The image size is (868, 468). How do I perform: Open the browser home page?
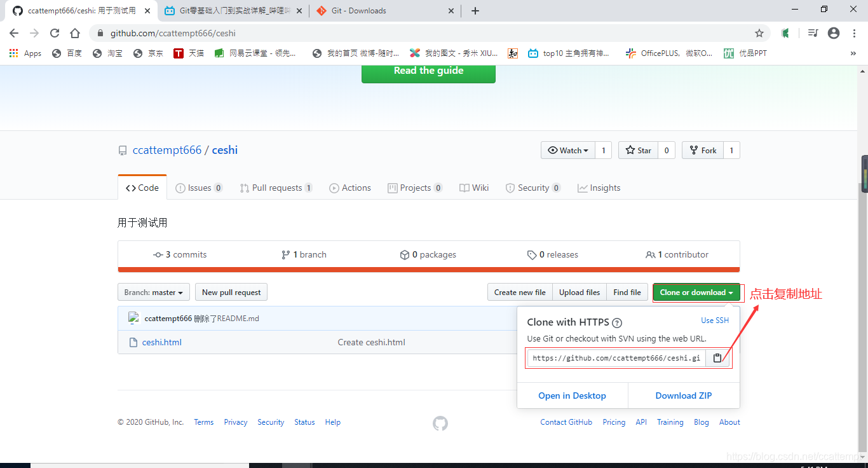(x=75, y=33)
